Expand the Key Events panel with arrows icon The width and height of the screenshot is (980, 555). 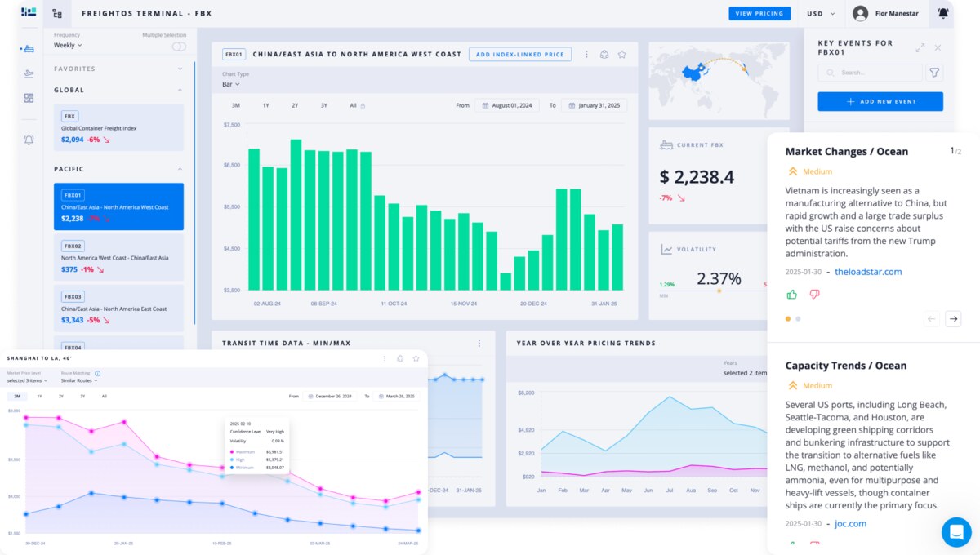click(920, 48)
